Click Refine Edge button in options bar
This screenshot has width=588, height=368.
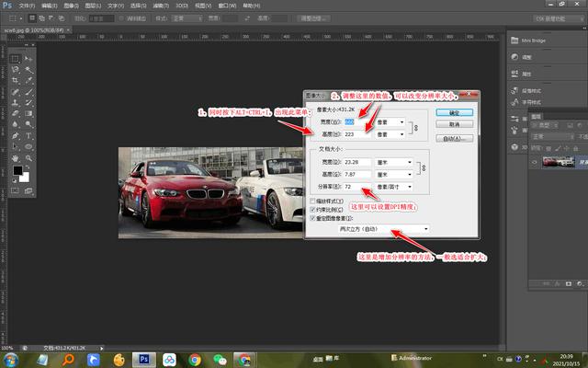pyautogui.click(x=313, y=18)
